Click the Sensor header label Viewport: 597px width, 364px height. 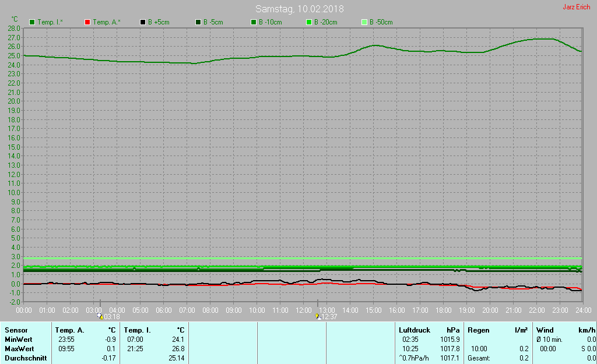[16, 330]
